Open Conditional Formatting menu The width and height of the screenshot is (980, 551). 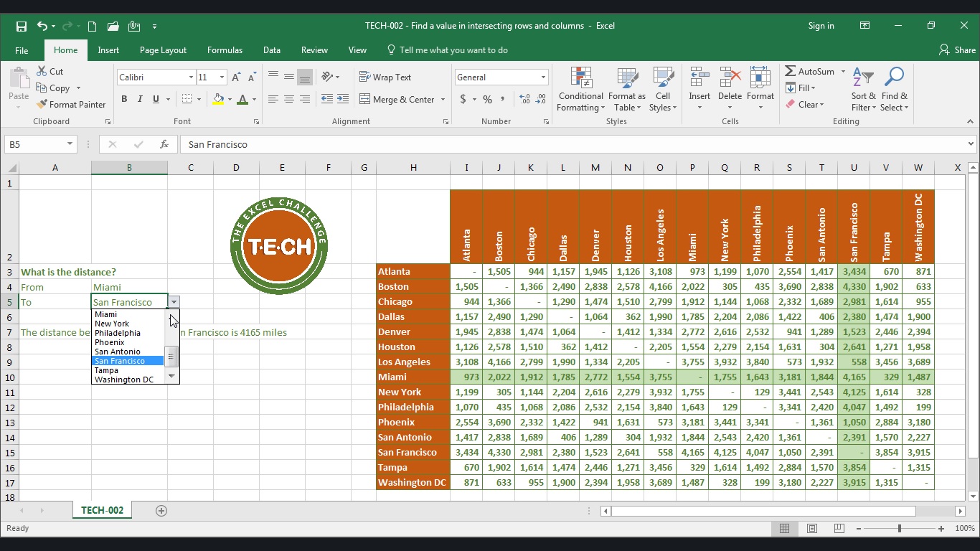click(580, 89)
